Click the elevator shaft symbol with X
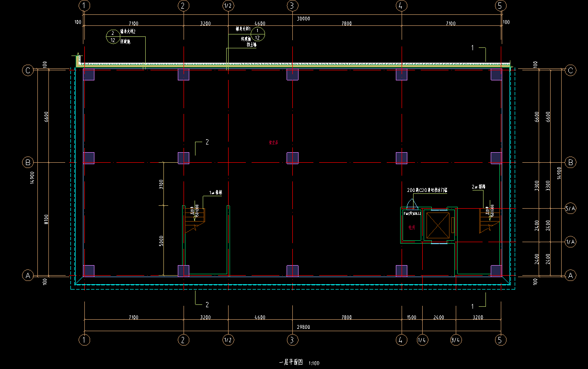Viewport: 588px width, 369px height. (x=438, y=225)
